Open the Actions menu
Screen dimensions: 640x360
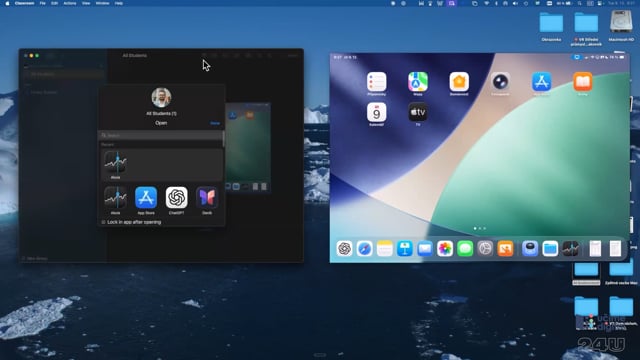point(70,3)
